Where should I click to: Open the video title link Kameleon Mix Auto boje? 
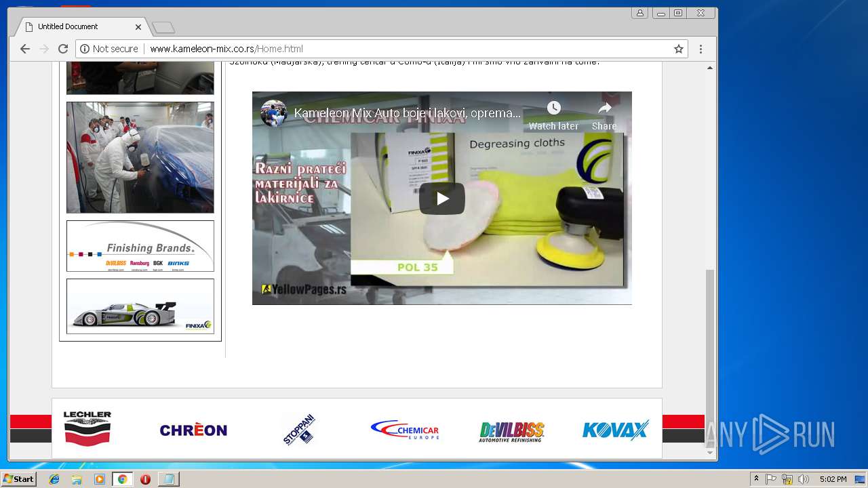[x=407, y=113]
